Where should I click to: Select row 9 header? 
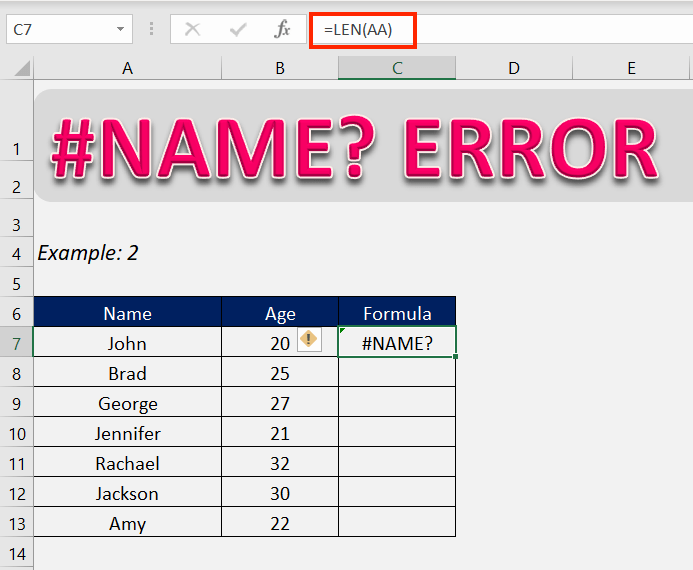point(16,402)
